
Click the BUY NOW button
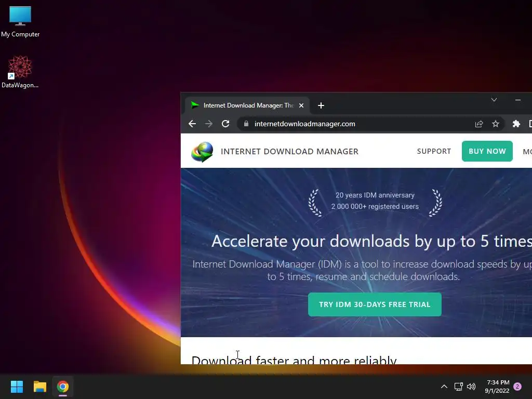click(487, 151)
